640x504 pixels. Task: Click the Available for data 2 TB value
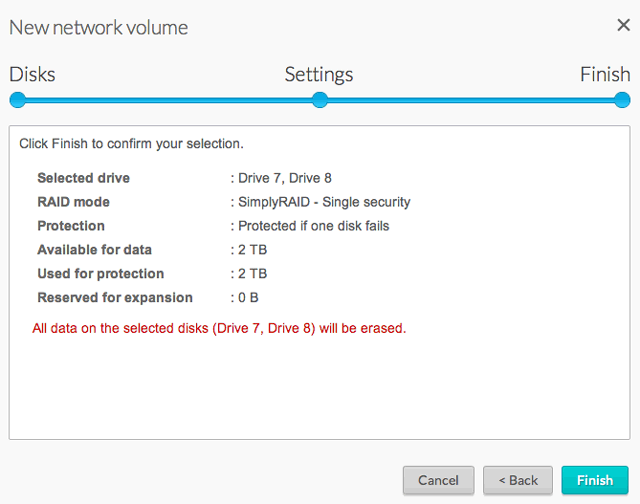[x=252, y=250]
